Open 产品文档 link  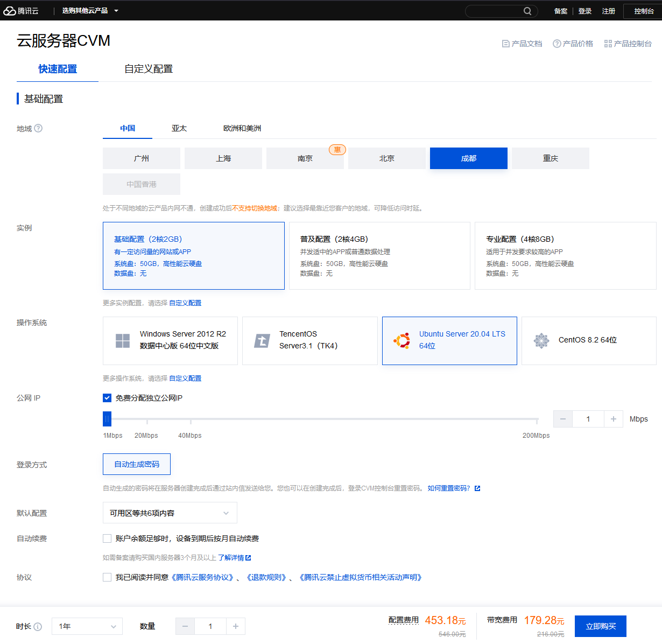coord(522,44)
